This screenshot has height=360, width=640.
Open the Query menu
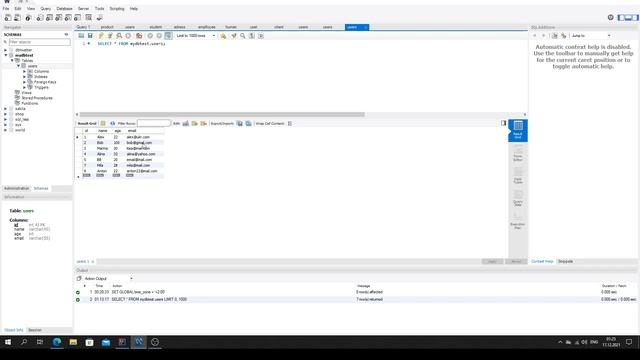tap(45, 9)
